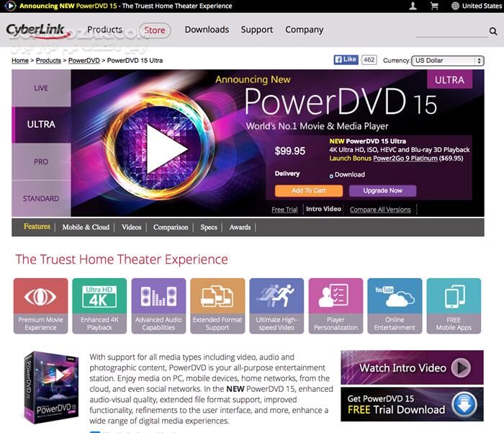This screenshot has height=433, width=504.
Task: Open Premium Movie Experience feature tile
Action: click(x=40, y=306)
